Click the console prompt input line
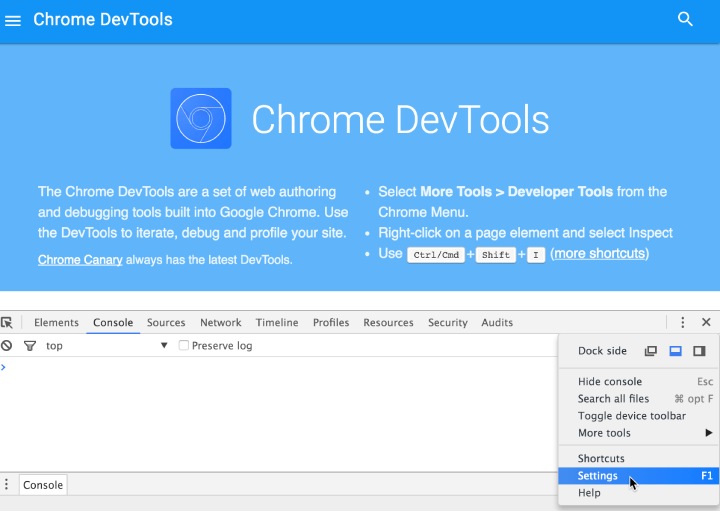This screenshot has height=511, width=720. tap(278, 367)
